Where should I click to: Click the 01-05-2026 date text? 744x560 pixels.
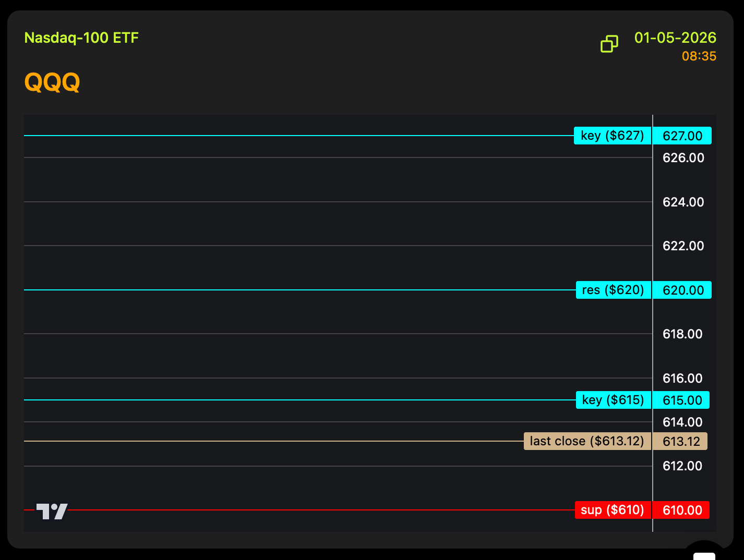(x=675, y=38)
